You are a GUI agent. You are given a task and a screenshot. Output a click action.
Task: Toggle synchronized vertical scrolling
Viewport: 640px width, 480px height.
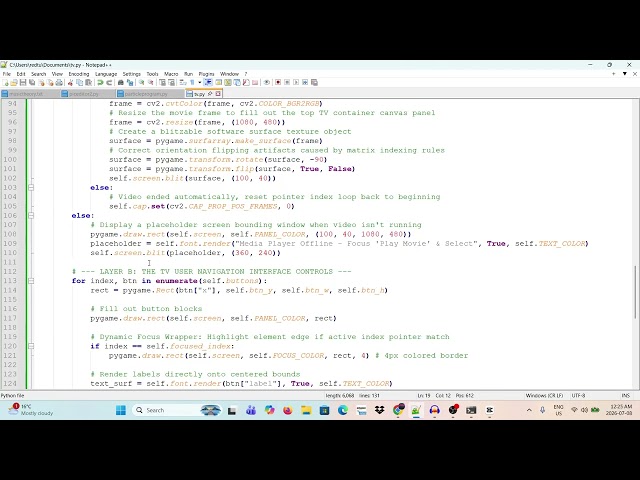tap(162, 82)
